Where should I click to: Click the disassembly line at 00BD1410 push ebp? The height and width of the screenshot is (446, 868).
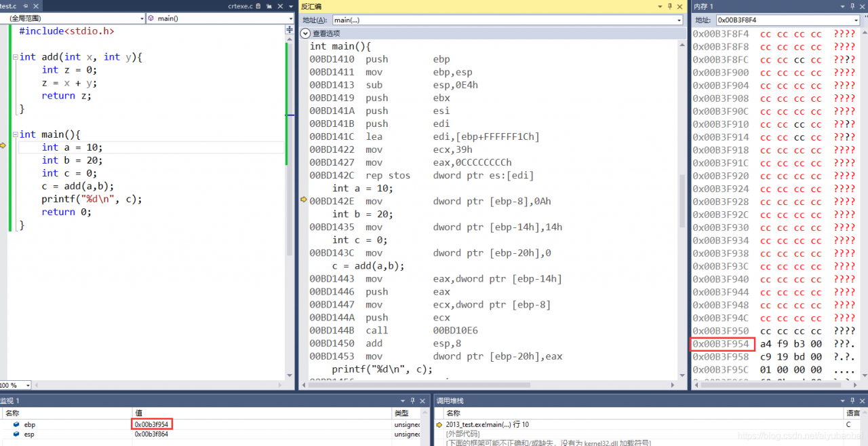[380, 59]
